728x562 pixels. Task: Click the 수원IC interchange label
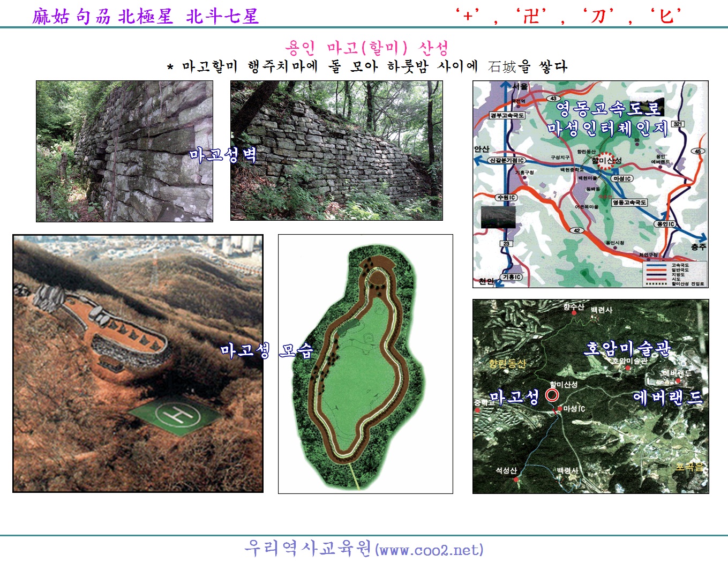pos(506,198)
